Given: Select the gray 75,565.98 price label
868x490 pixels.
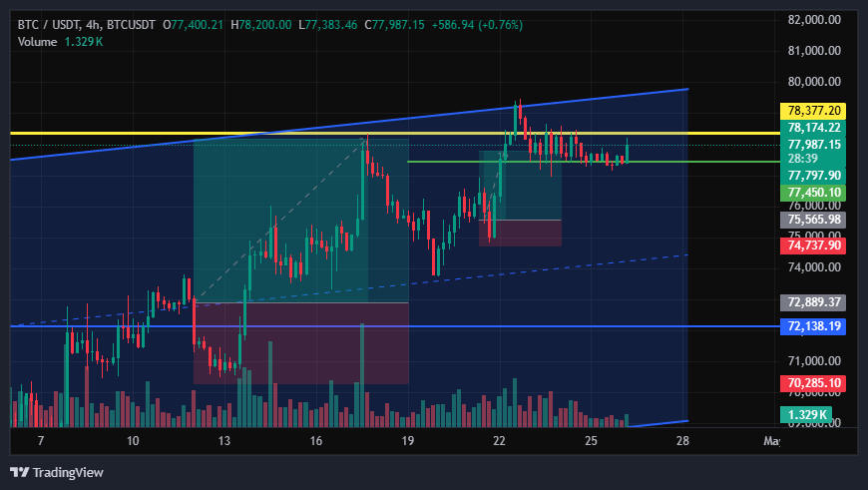Looking at the screenshot, I should (x=813, y=220).
